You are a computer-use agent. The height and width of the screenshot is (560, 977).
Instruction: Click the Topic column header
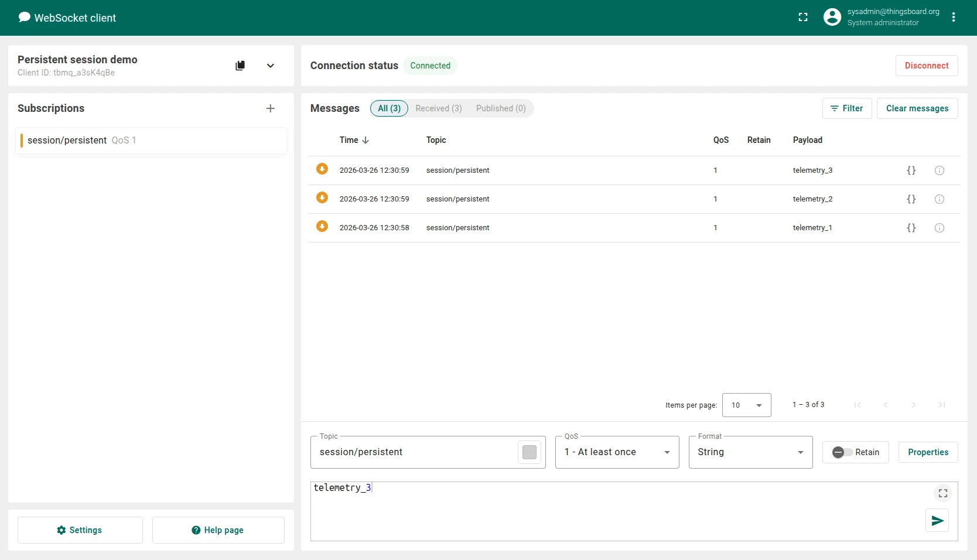click(x=436, y=140)
